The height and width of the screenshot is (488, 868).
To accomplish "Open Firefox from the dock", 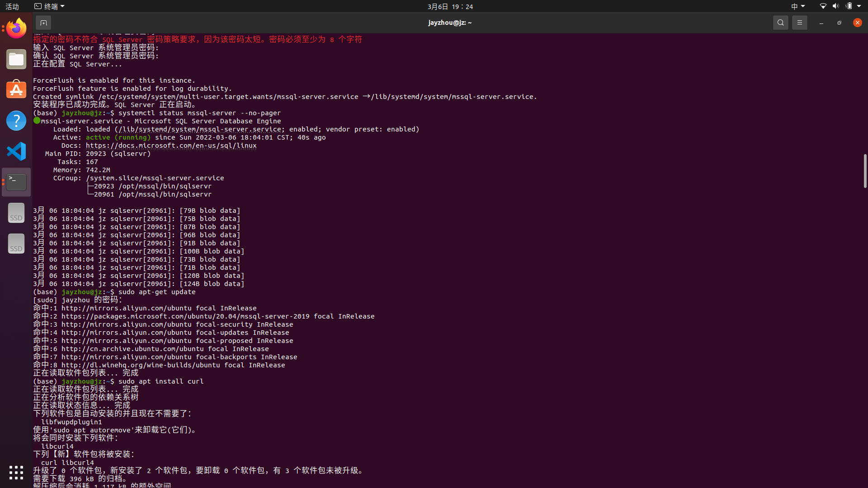I will [x=16, y=28].
